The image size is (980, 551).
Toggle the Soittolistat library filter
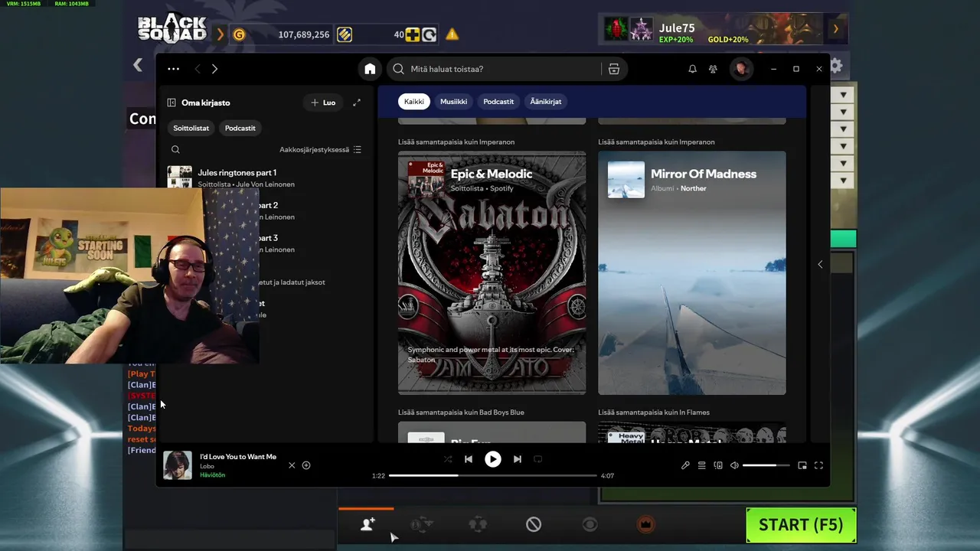pyautogui.click(x=191, y=128)
